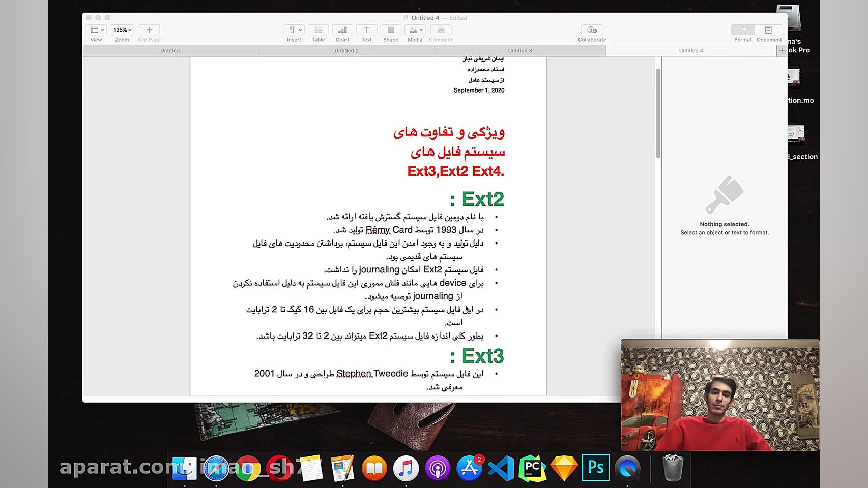Click the Collaborate icon
The height and width of the screenshot is (488, 868).
pyautogui.click(x=592, y=30)
